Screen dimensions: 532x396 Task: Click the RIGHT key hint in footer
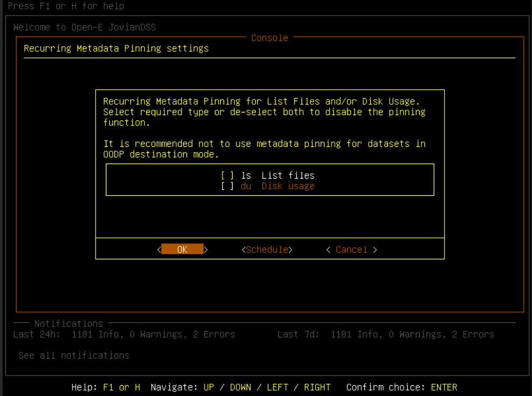click(x=317, y=387)
